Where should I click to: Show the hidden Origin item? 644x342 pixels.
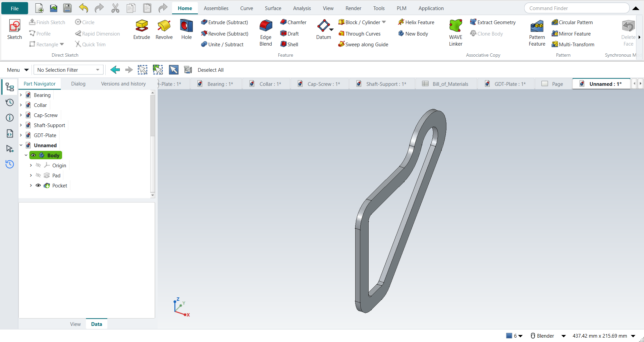point(38,165)
